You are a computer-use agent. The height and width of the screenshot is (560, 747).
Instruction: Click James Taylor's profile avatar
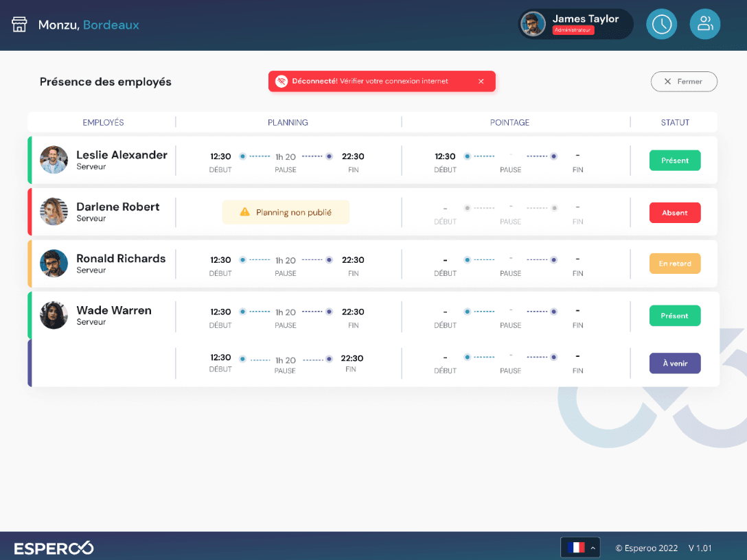533,24
